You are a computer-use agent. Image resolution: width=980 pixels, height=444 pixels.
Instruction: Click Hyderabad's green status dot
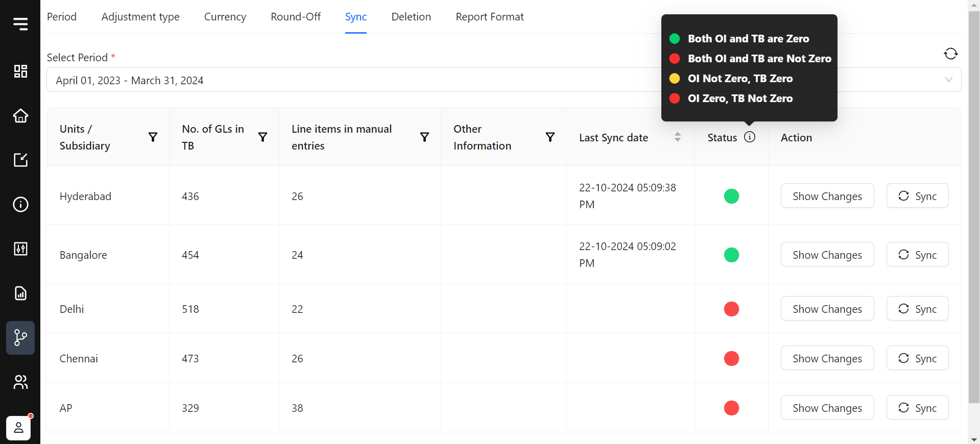pos(731,196)
